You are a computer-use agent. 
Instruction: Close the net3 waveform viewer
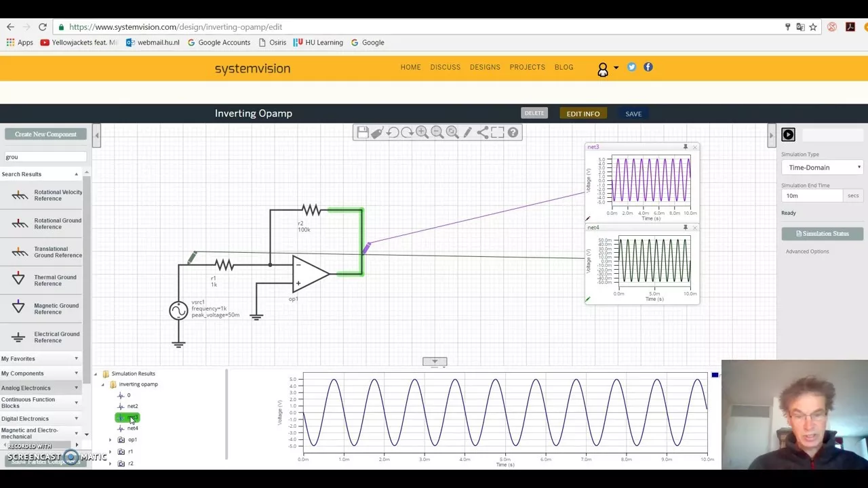(694, 147)
